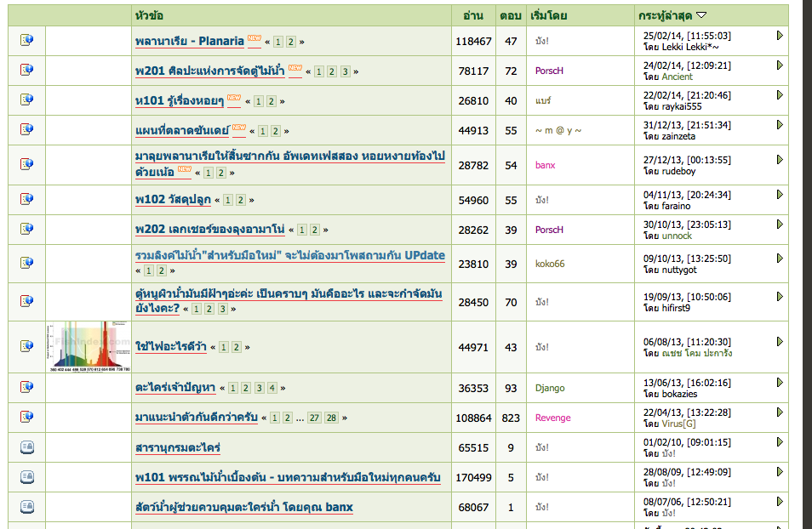The image size is (812, 529).
Task: Open page 28 of มาแนะนำตัวกันดีกว่าครับ
Action: point(331,418)
